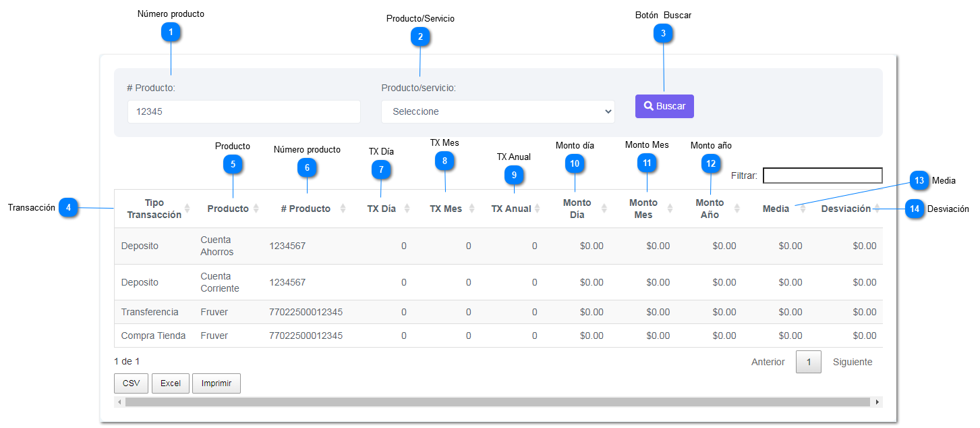The width and height of the screenshot is (980, 428).
Task: Click the Imprimir print button
Action: click(217, 383)
